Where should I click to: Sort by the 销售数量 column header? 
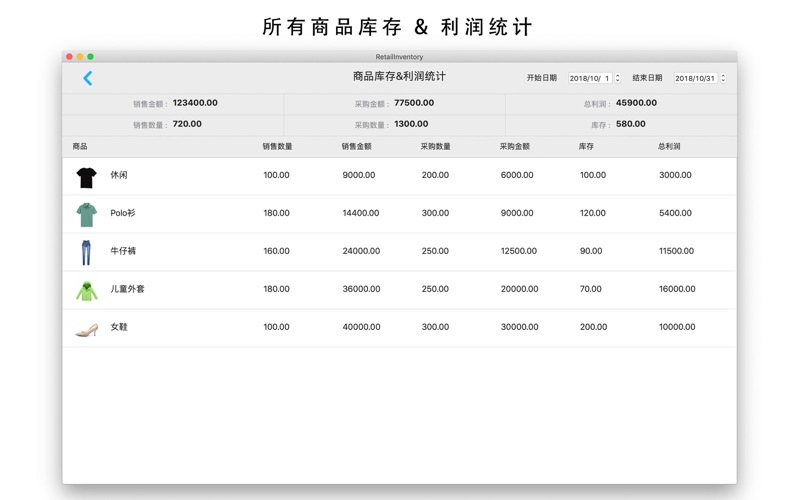[277, 147]
